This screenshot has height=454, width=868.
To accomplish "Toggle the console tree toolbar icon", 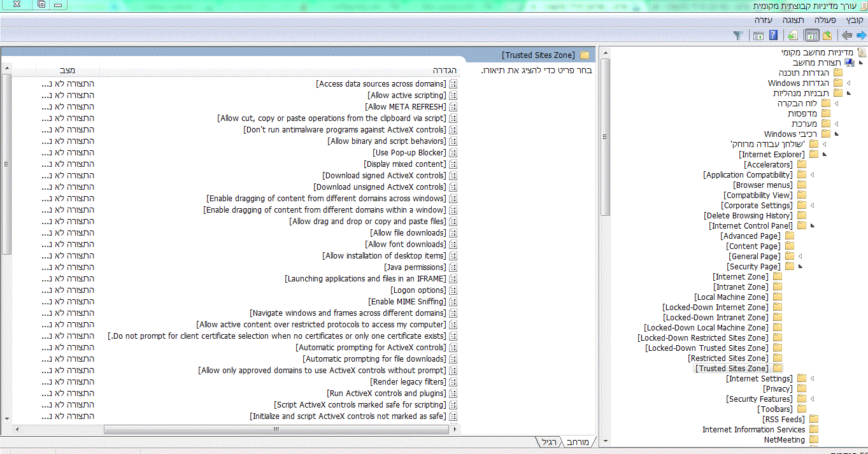I will tap(812, 36).
